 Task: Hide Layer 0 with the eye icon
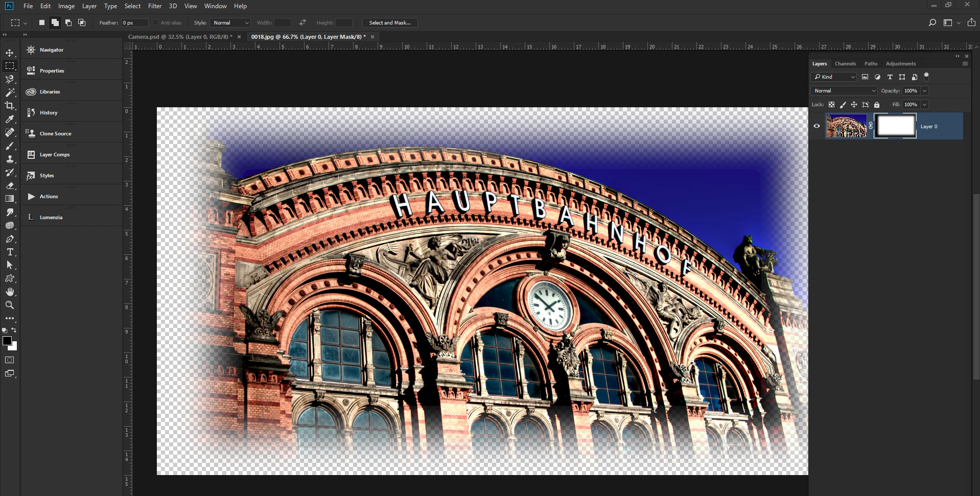tap(816, 126)
